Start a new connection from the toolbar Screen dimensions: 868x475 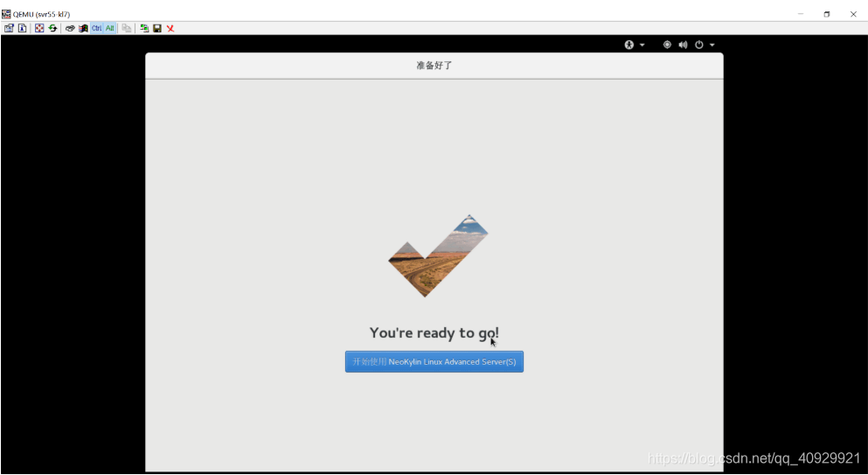point(144,28)
